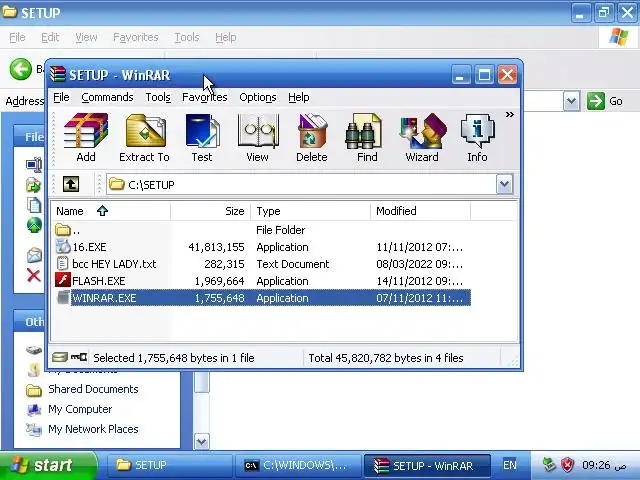Click the text document icon of bcc HEY LADY.txt
Image resolution: width=640 pixels, height=480 pixels.
[x=62, y=264]
